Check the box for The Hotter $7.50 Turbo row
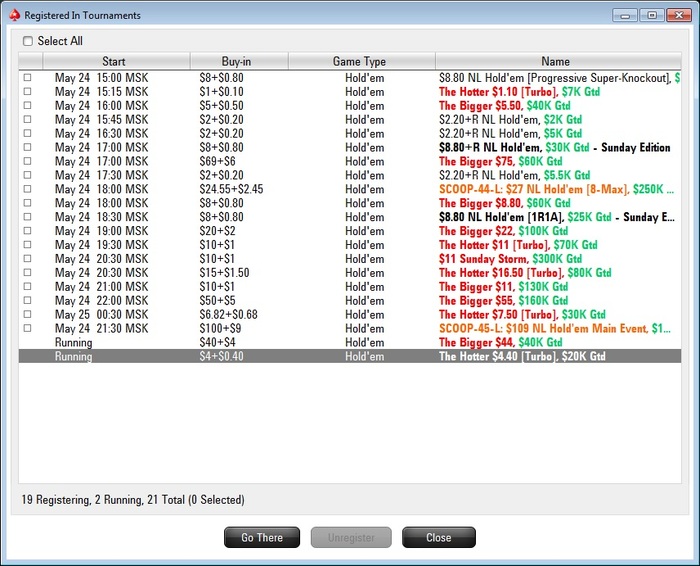700x566 pixels. pos(27,314)
